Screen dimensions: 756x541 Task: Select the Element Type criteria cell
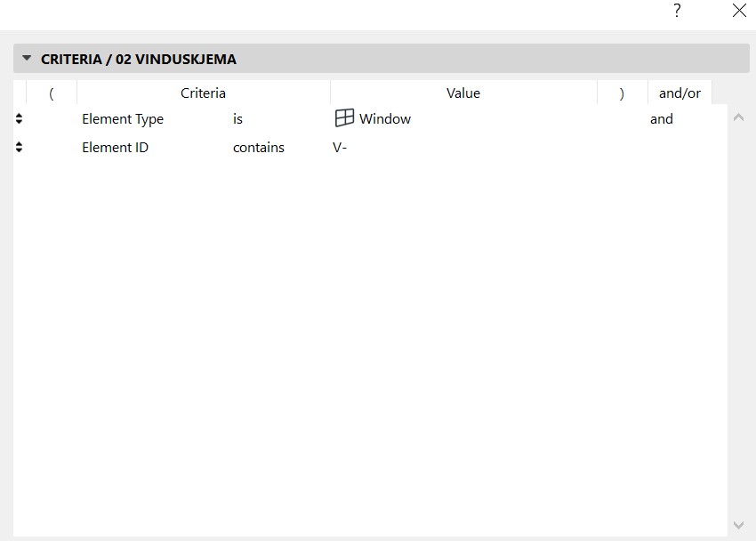[x=123, y=119]
